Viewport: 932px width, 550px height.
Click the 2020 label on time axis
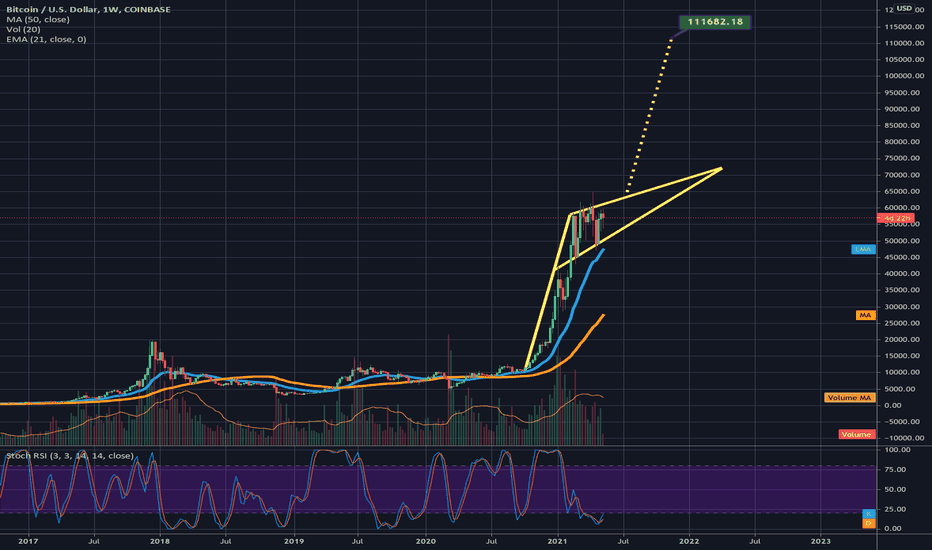pyautogui.click(x=426, y=541)
